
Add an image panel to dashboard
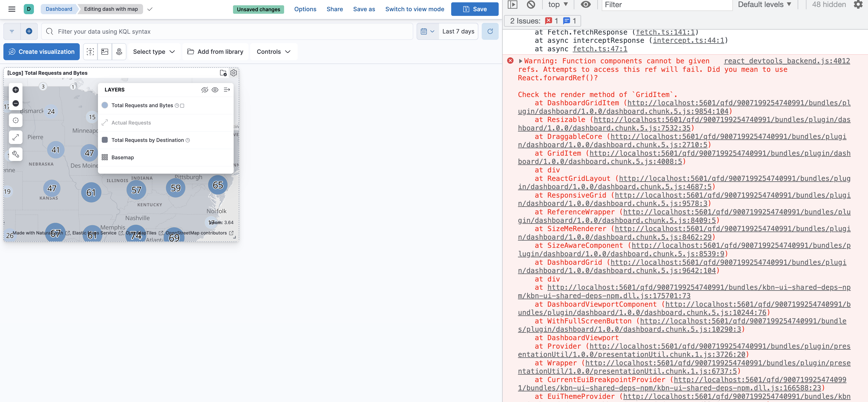pos(105,51)
